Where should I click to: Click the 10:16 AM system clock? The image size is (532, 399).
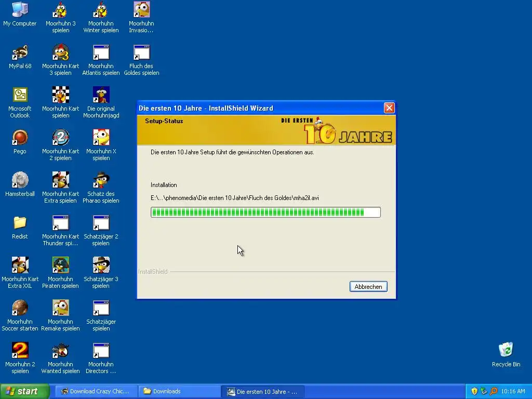pos(513,392)
